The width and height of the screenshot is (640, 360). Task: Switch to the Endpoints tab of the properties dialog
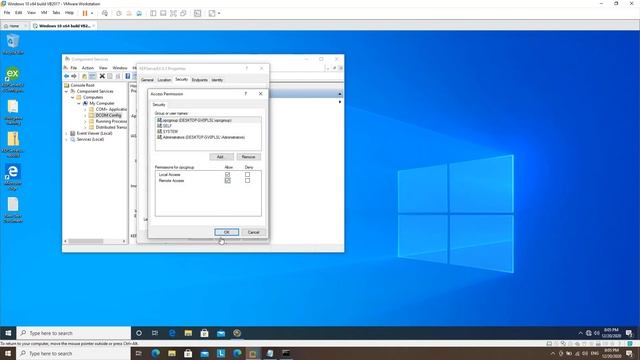click(200, 80)
